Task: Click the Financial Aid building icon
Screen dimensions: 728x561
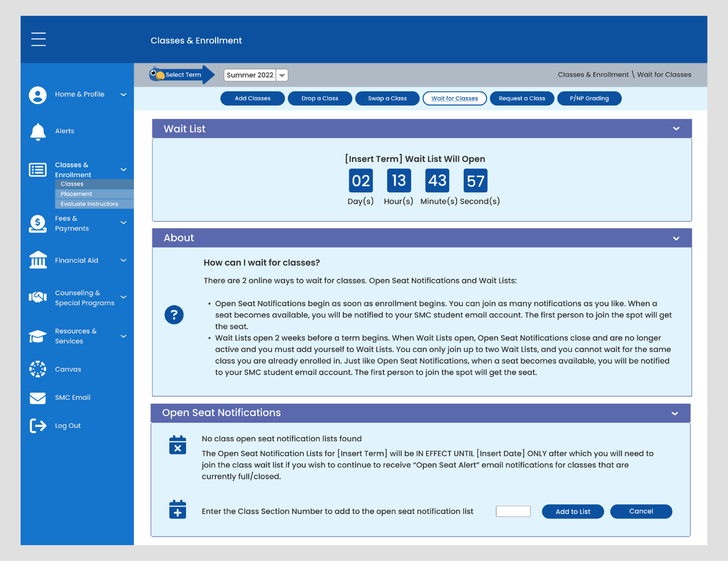Action: [38, 260]
